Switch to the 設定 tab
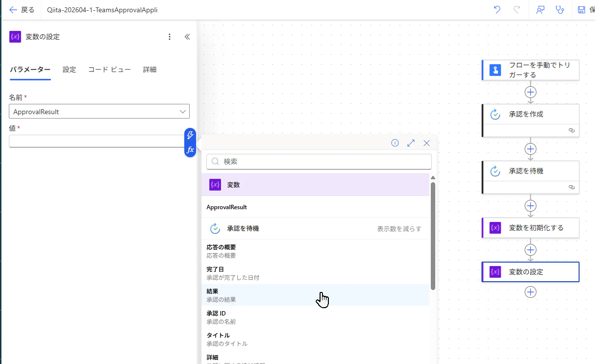This screenshot has width=595, height=364. click(70, 70)
